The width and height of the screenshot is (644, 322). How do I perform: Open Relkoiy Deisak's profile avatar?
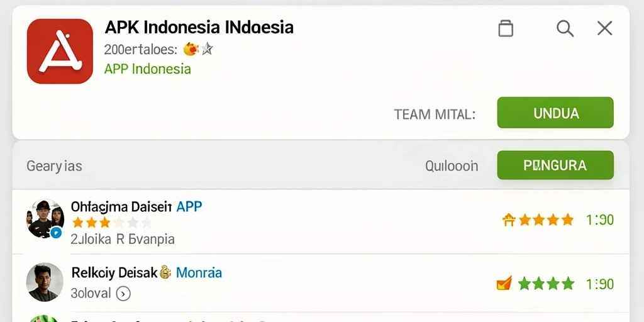(45, 282)
